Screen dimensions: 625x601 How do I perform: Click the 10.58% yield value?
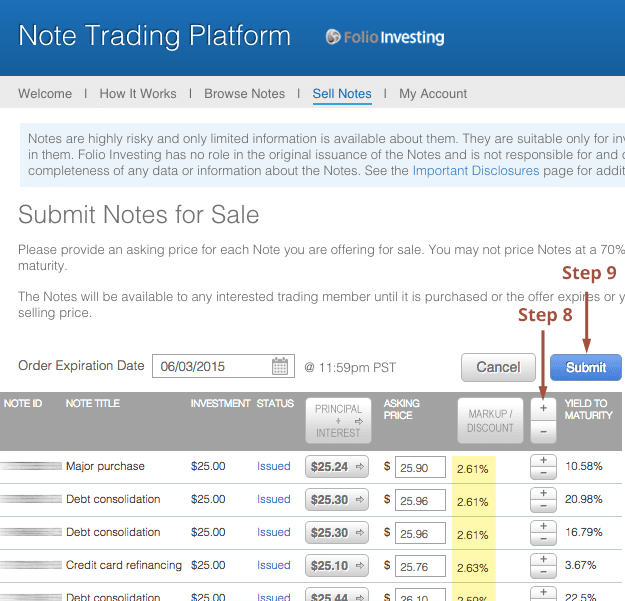pos(584,466)
